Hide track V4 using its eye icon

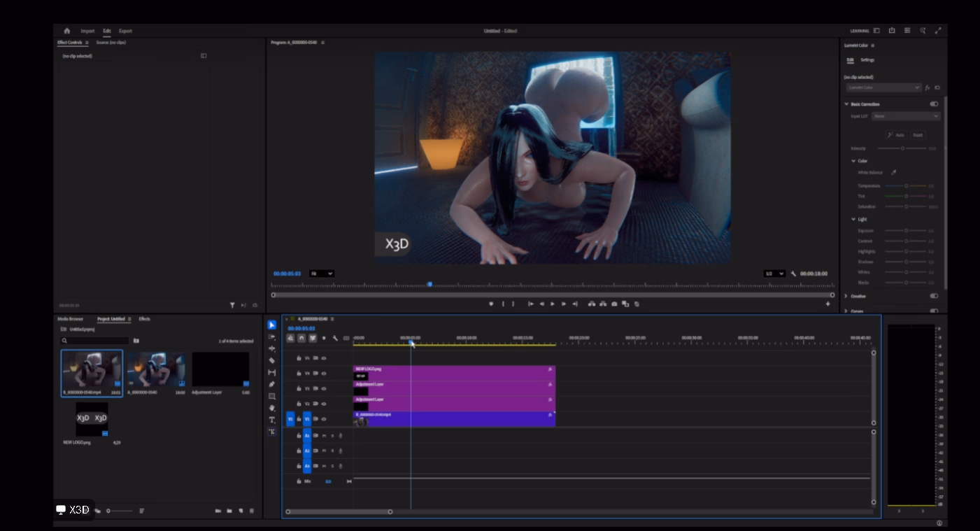point(324,373)
